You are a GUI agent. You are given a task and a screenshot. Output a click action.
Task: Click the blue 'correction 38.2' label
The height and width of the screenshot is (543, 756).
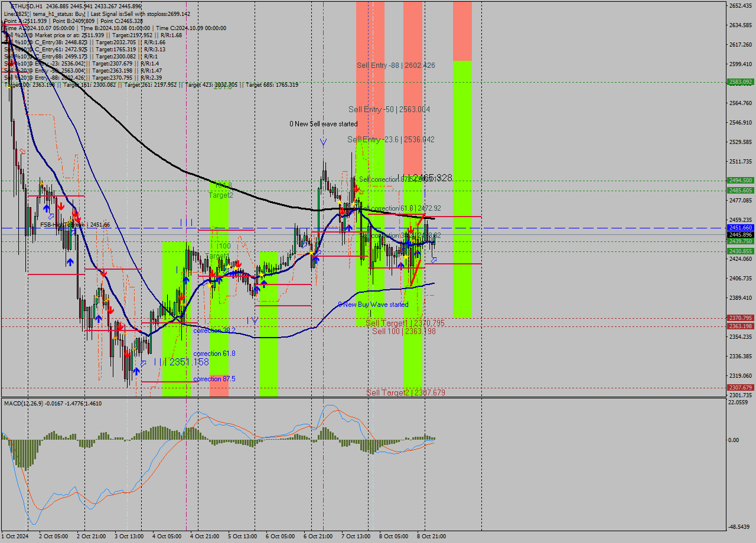pos(214,331)
